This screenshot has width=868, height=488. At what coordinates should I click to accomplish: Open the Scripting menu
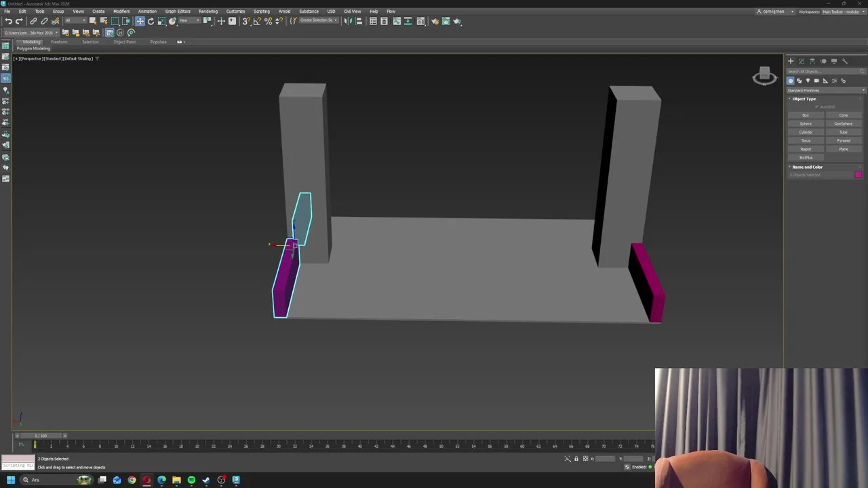tap(262, 11)
